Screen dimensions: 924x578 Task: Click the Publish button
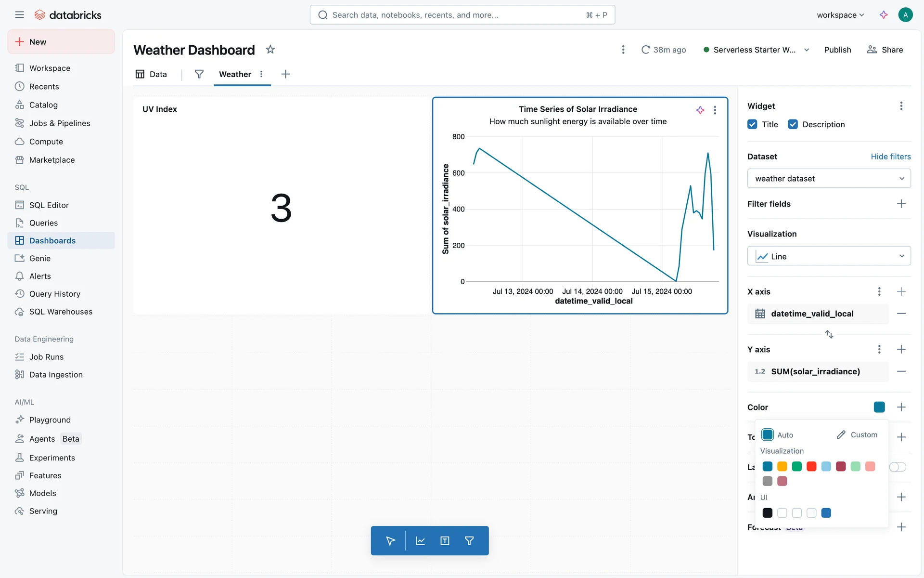(x=837, y=50)
